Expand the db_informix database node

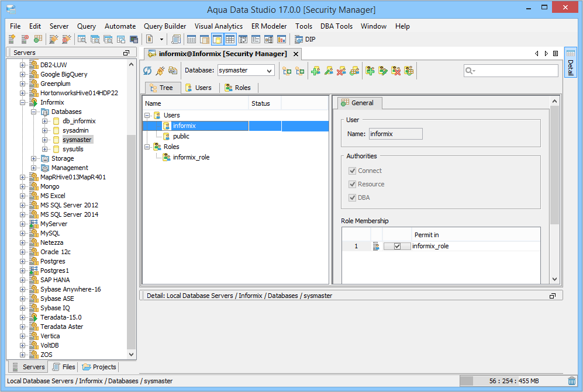44,121
